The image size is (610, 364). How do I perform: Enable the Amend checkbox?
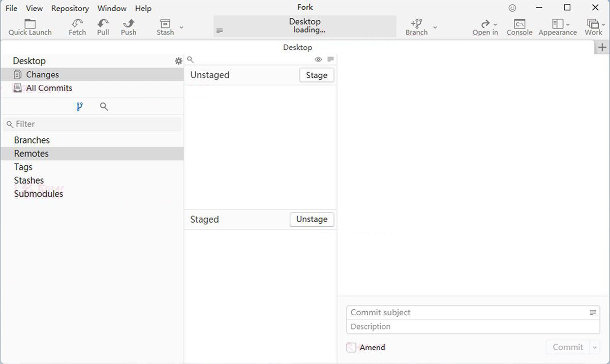[351, 348]
